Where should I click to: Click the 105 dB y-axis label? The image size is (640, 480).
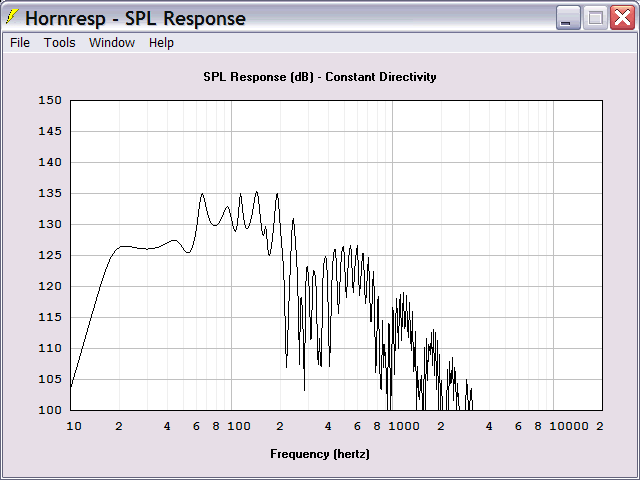(50, 379)
